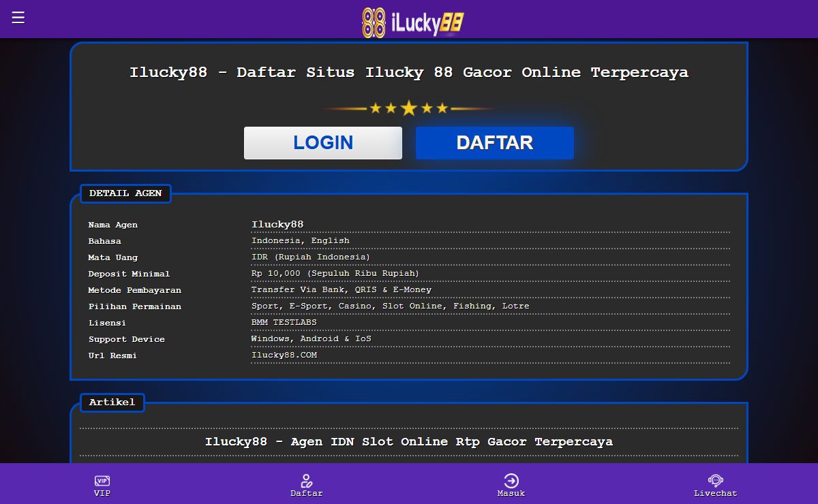Select the Artikel section label
Viewport: 818px width, 504px height.
[x=112, y=403]
